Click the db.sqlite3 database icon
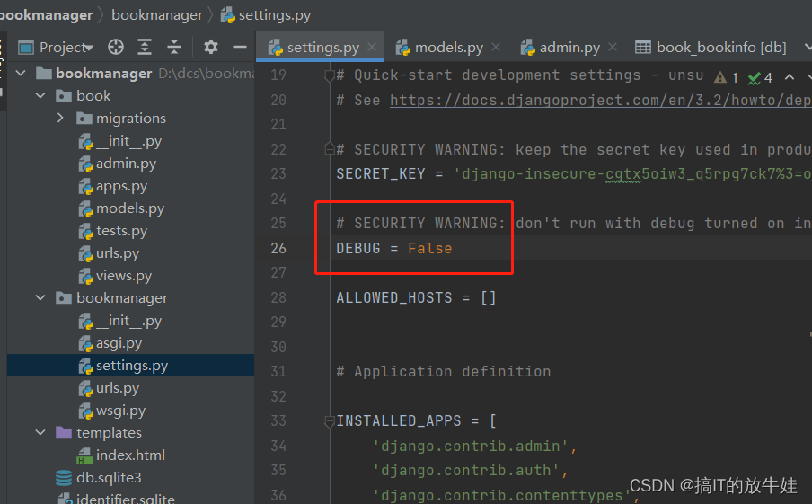 pyautogui.click(x=63, y=478)
